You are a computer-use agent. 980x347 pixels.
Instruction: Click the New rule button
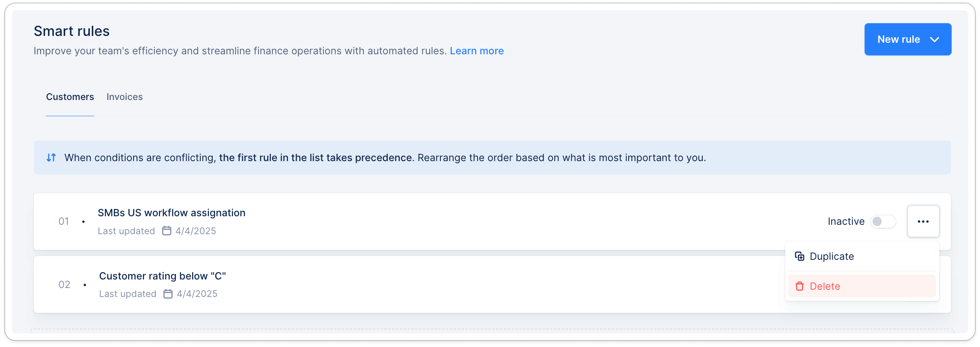(x=898, y=39)
